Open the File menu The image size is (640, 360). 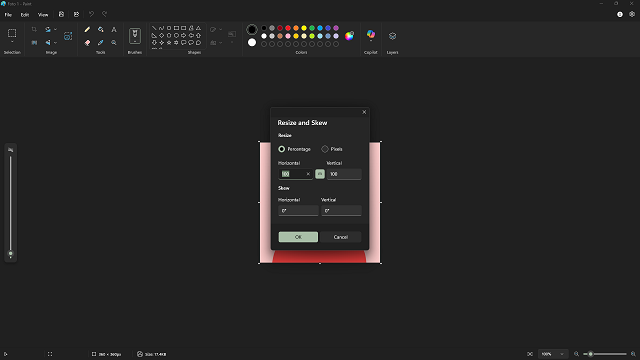pos(8,15)
